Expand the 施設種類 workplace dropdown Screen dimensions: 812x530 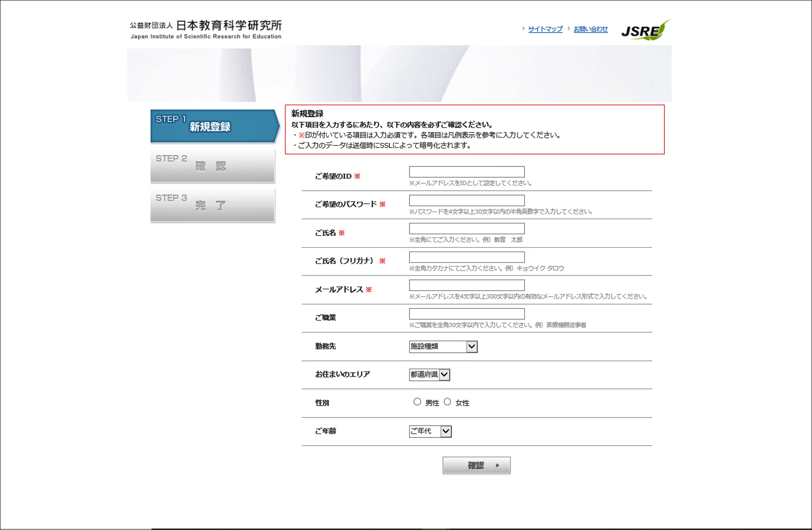(443, 347)
